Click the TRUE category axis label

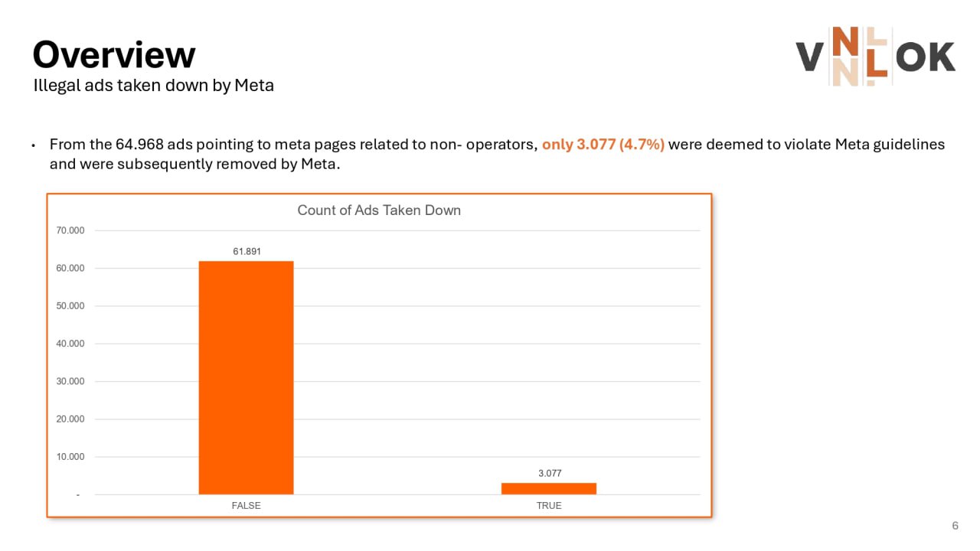coord(549,506)
